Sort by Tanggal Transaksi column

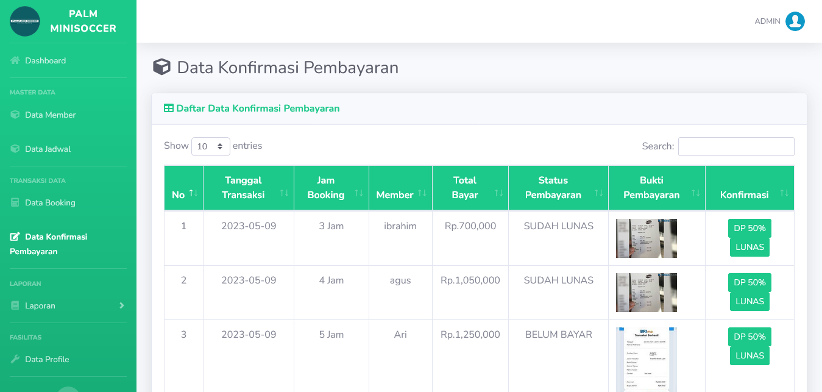(248, 188)
